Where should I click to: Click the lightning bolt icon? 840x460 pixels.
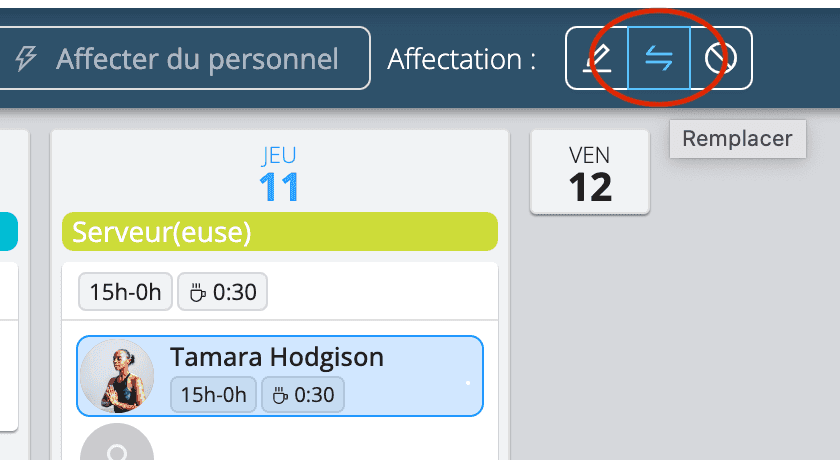(26, 58)
